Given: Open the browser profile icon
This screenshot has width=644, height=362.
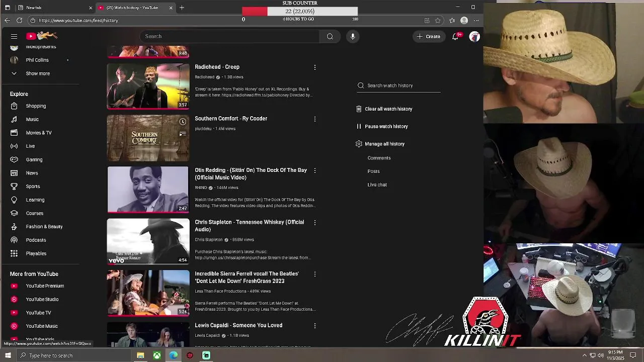Looking at the screenshot, I should (x=464, y=21).
